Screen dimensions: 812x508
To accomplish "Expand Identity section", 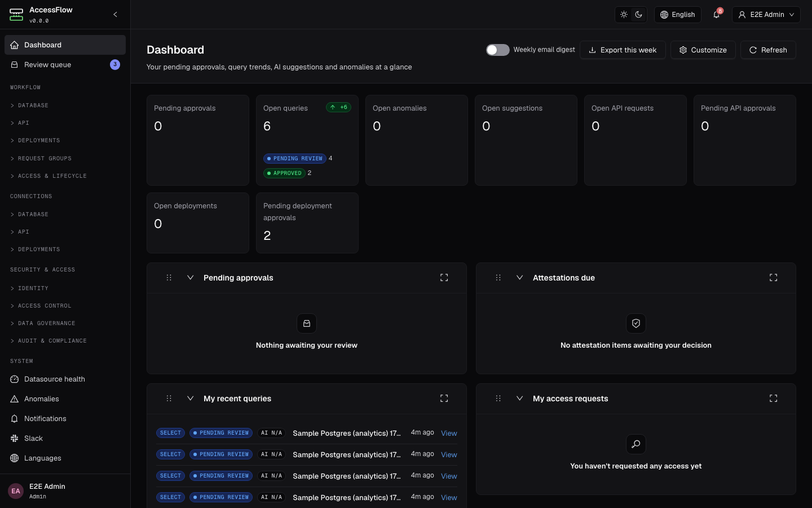I will [x=65, y=288].
